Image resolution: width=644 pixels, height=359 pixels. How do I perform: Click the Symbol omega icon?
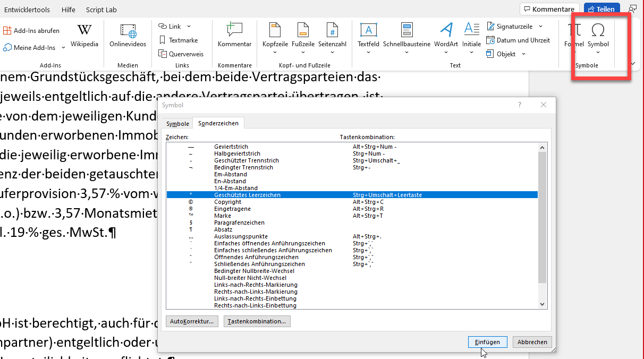click(598, 32)
